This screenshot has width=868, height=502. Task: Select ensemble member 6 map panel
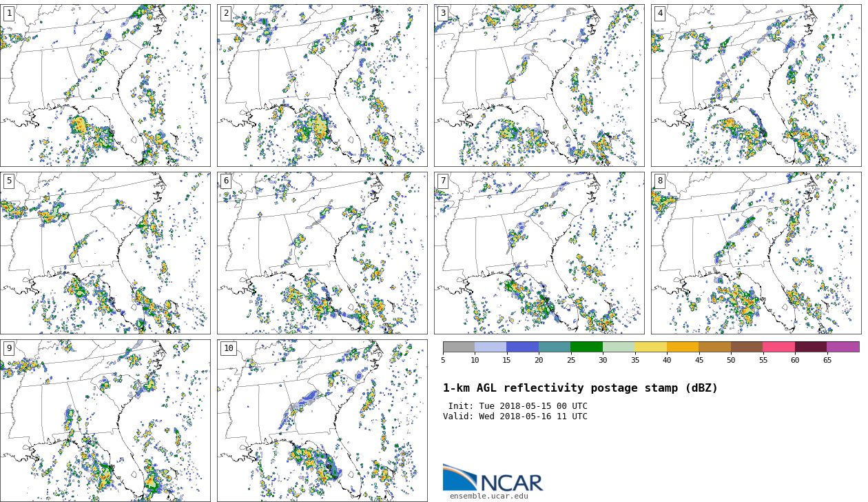322,253
